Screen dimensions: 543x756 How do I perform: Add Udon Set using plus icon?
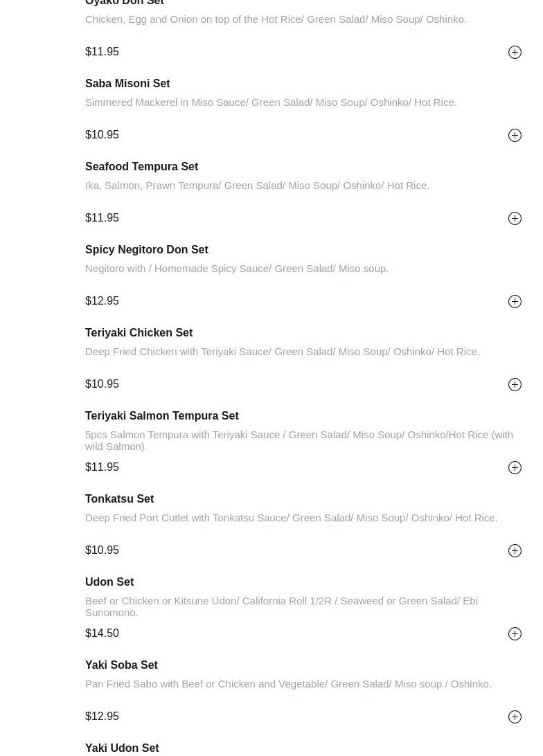coord(515,633)
